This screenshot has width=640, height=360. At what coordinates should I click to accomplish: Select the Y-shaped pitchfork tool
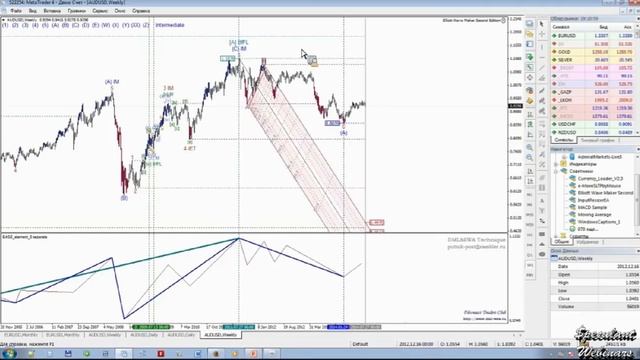point(542,211)
